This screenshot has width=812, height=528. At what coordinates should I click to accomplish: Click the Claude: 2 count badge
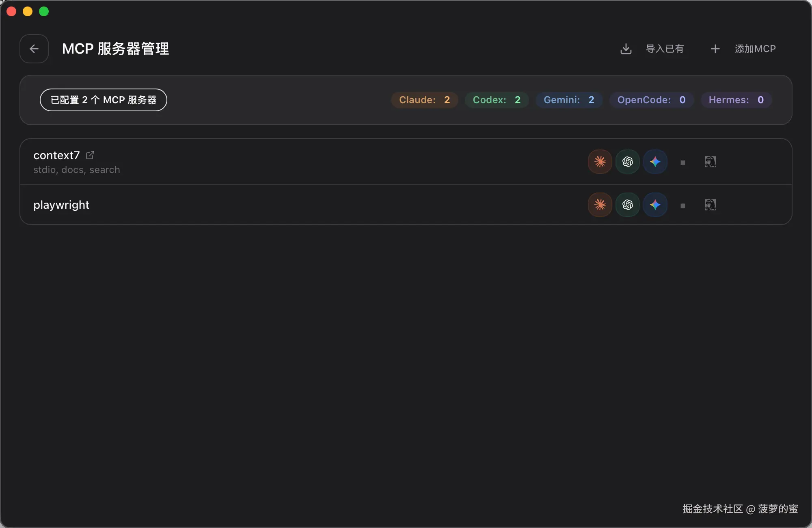pyautogui.click(x=424, y=100)
